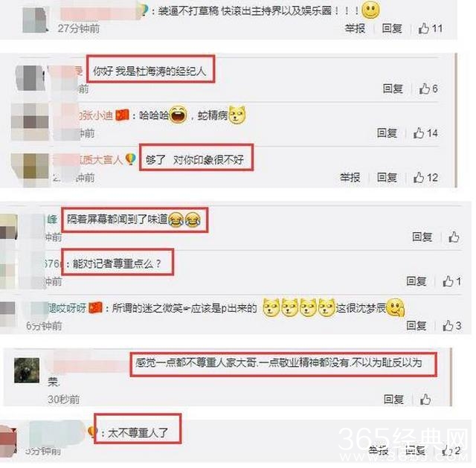Image resolution: width=476 pixels, height=468 pixels.
Task: Like the 够了 对你印象很不好 comment
Action: point(425,177)
